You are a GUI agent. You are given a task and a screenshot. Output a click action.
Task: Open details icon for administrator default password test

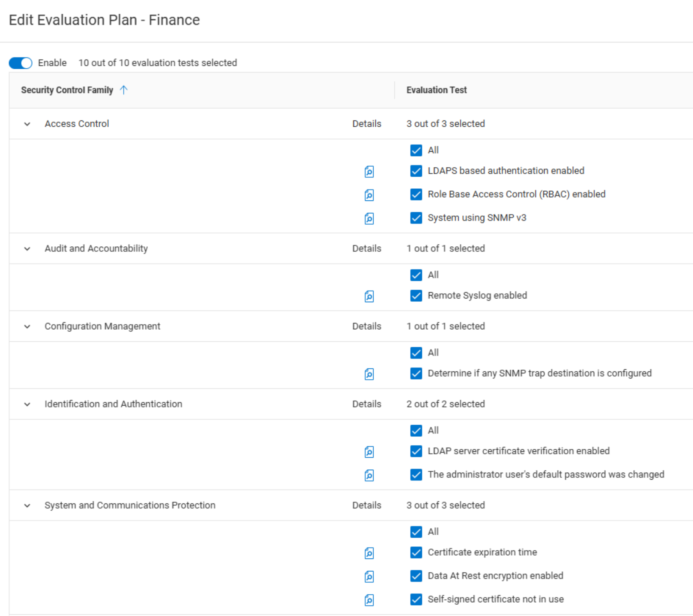[369, 475]
